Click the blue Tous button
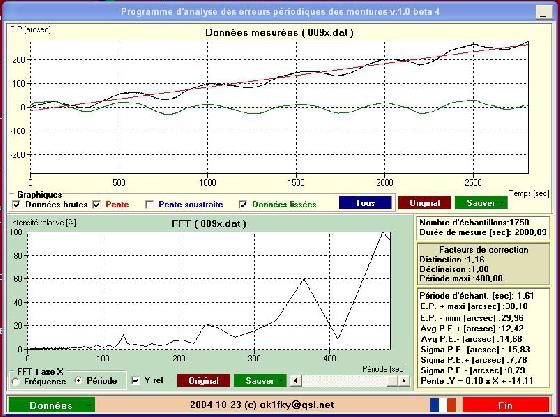Screen dimensions: 560x417 click(365, 203)
